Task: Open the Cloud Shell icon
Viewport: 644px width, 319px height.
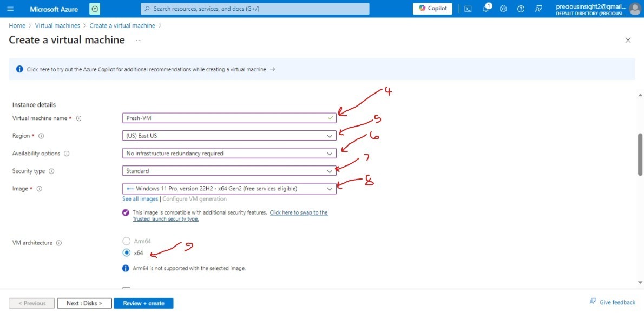Action: (x=468, y=9)
